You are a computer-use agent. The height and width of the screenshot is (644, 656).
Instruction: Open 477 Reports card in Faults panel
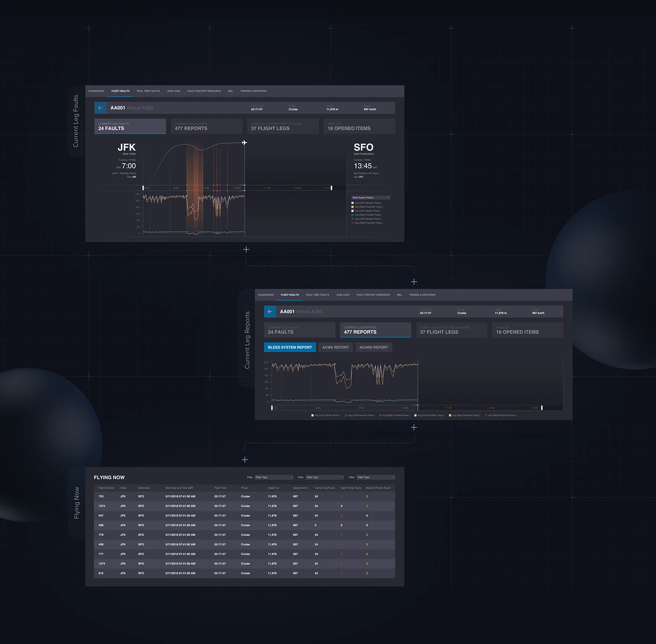tap(207, 126)
